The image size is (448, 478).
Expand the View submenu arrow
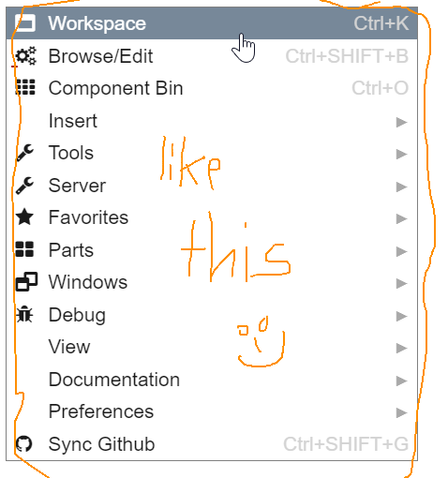(401, 348)
